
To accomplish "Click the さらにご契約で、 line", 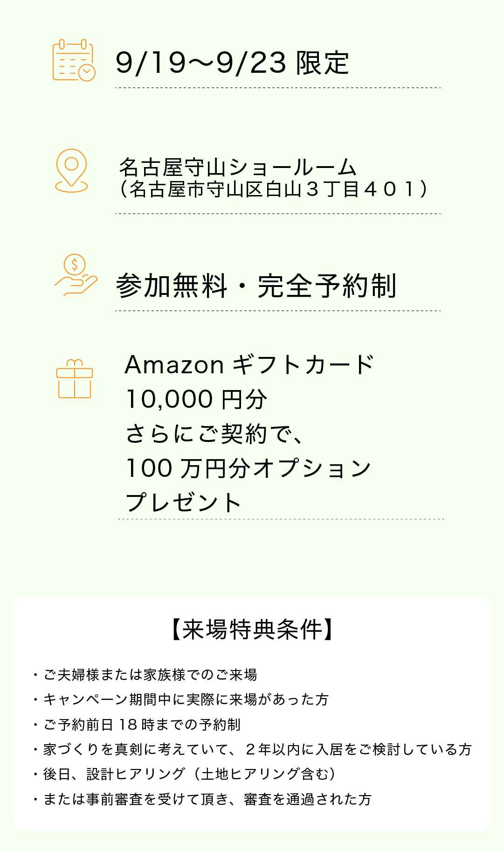I will point(215,434).
